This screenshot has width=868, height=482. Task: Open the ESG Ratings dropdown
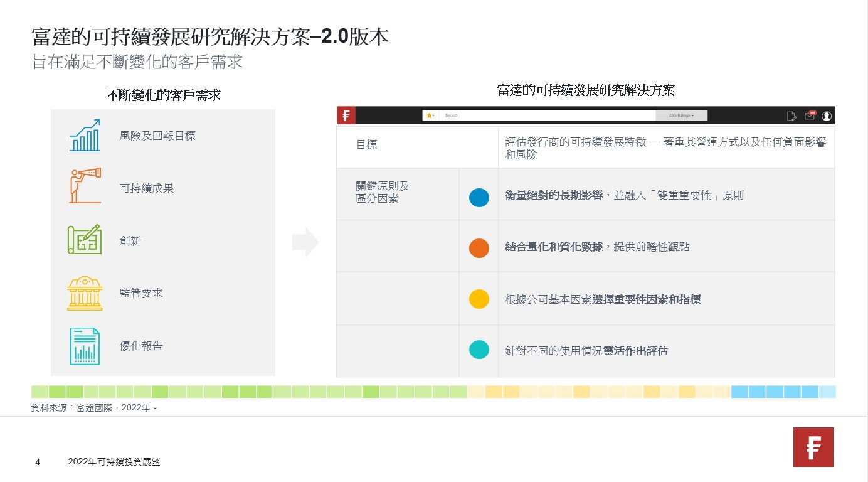click(681, 115)
